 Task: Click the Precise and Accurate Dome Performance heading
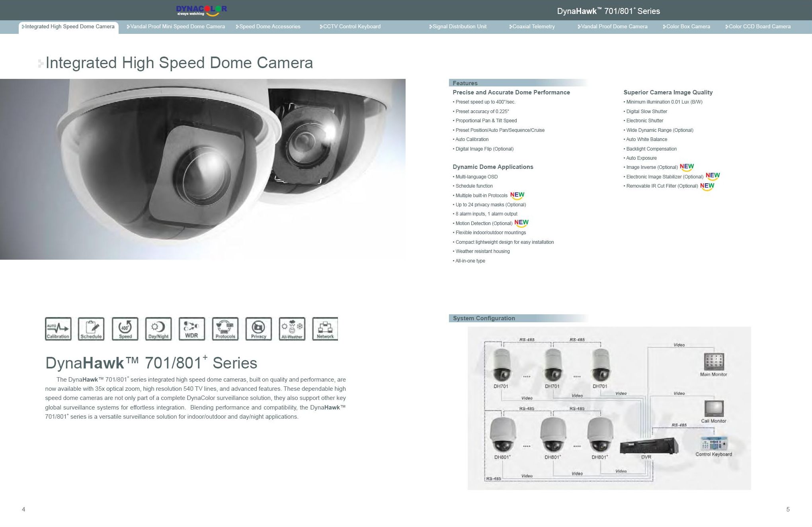(x=511, y=92)
